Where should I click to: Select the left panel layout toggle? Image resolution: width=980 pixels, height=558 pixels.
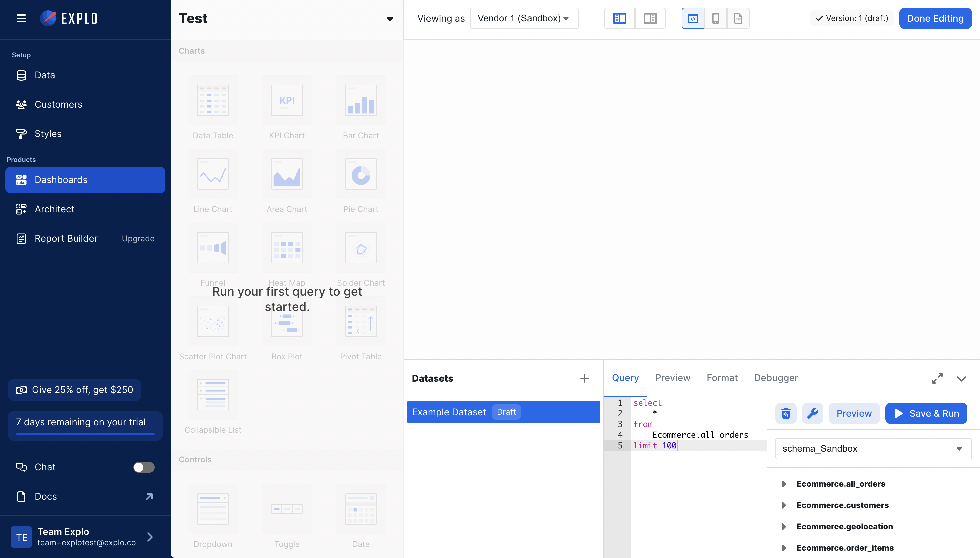tap(619, 18)
